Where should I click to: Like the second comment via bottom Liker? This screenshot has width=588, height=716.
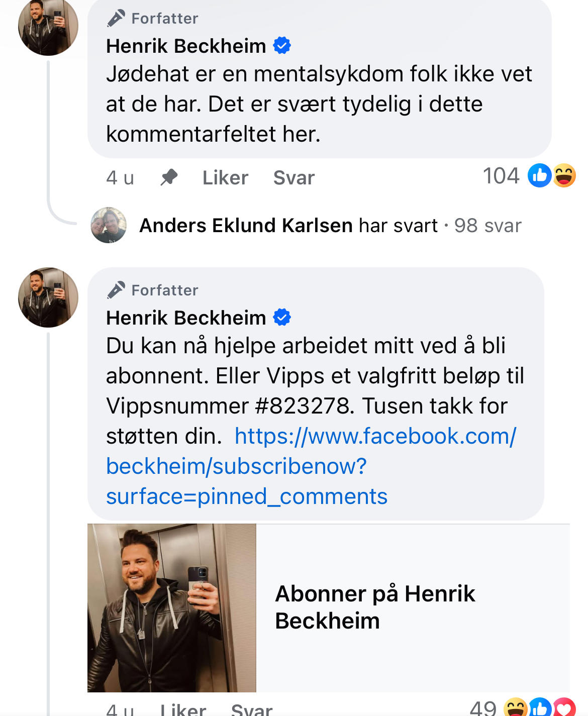tap(183, 709)
